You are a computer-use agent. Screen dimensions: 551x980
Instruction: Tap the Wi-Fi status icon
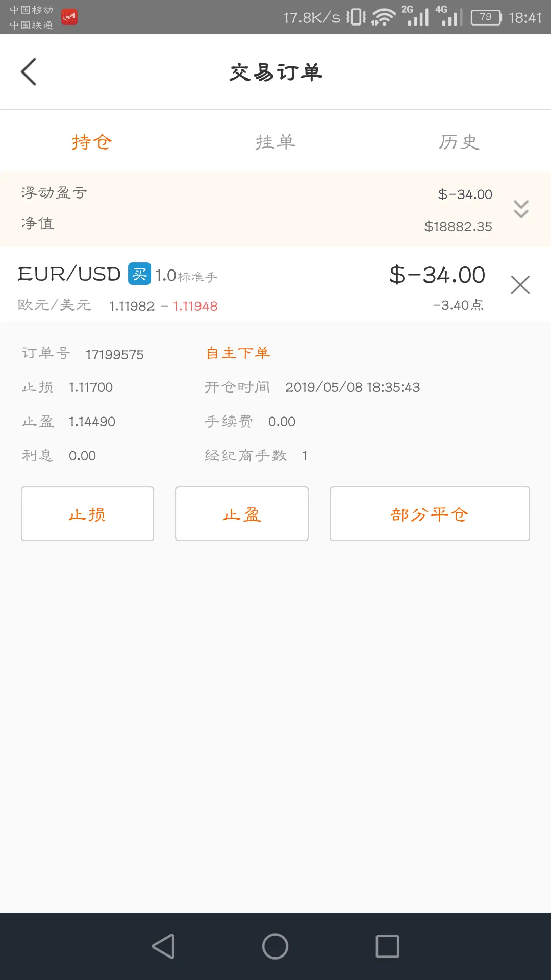(383, 17)
